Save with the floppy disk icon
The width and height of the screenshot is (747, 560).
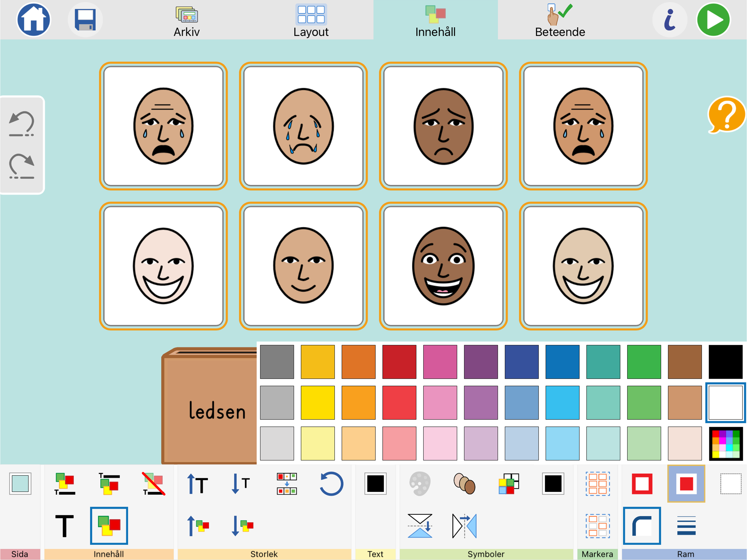click(x=85, y=20)
